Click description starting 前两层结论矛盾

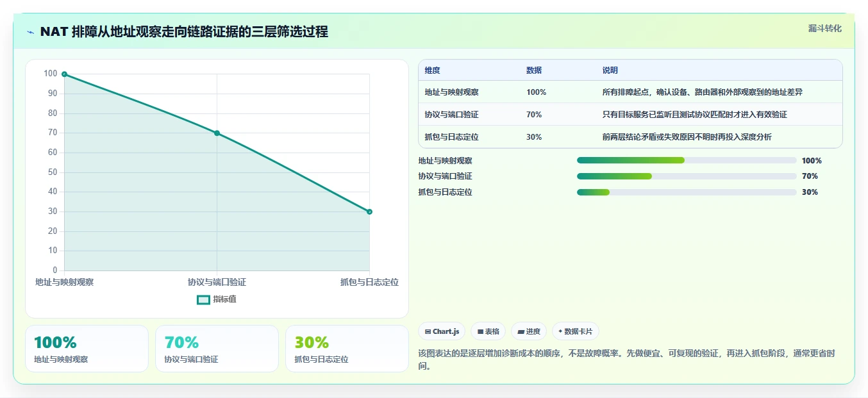[687, 137]
